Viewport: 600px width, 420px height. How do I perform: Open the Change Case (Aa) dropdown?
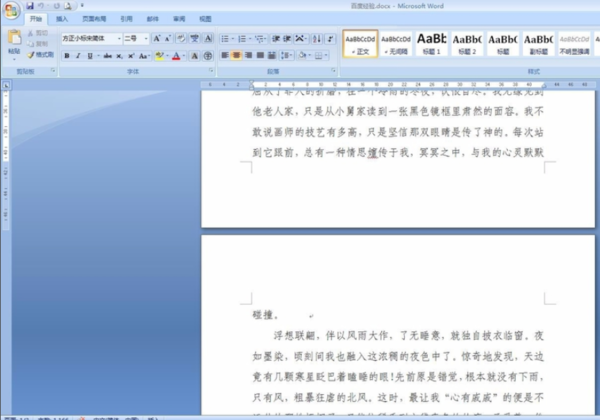click(x=144, y=56)
